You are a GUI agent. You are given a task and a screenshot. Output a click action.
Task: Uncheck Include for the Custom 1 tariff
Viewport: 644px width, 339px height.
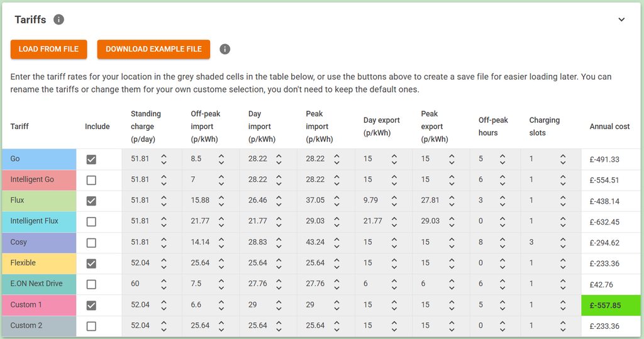91,305
